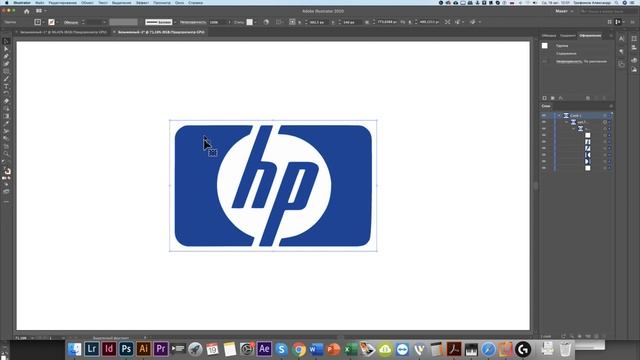Add new fill in Appearance panel footer
This screenshot has height=360, width=640.
(x=553, y=98)
